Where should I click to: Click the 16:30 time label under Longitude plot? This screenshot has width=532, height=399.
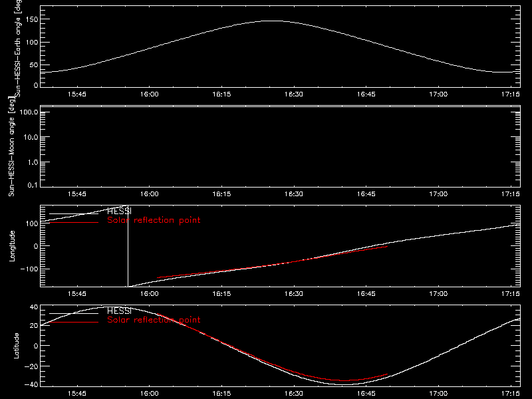tap(294, 294)
